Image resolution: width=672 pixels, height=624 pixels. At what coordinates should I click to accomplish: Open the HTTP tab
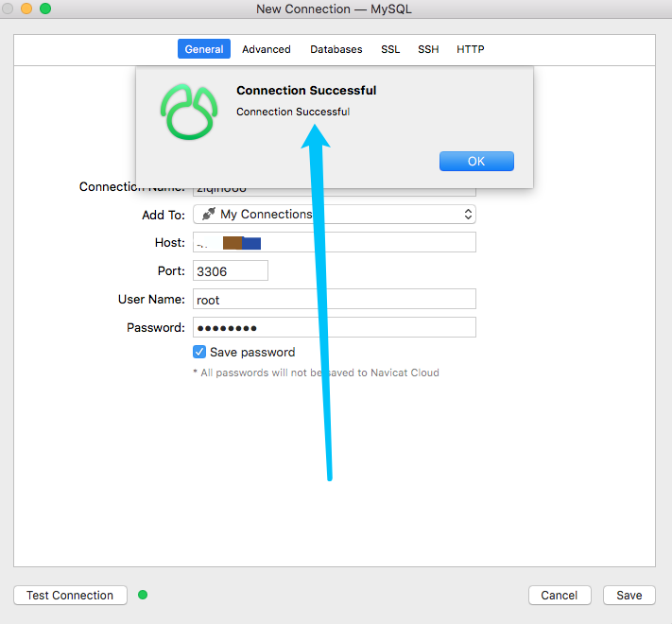470,49
